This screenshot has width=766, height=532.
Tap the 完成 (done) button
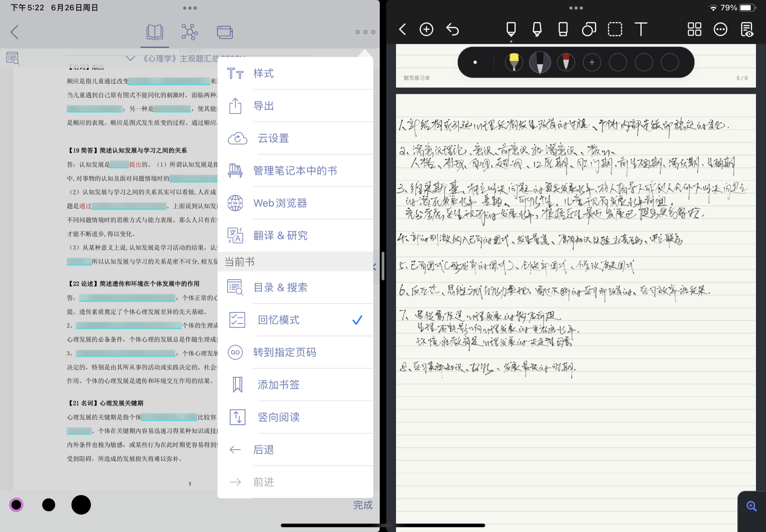(x=362, y=505)
